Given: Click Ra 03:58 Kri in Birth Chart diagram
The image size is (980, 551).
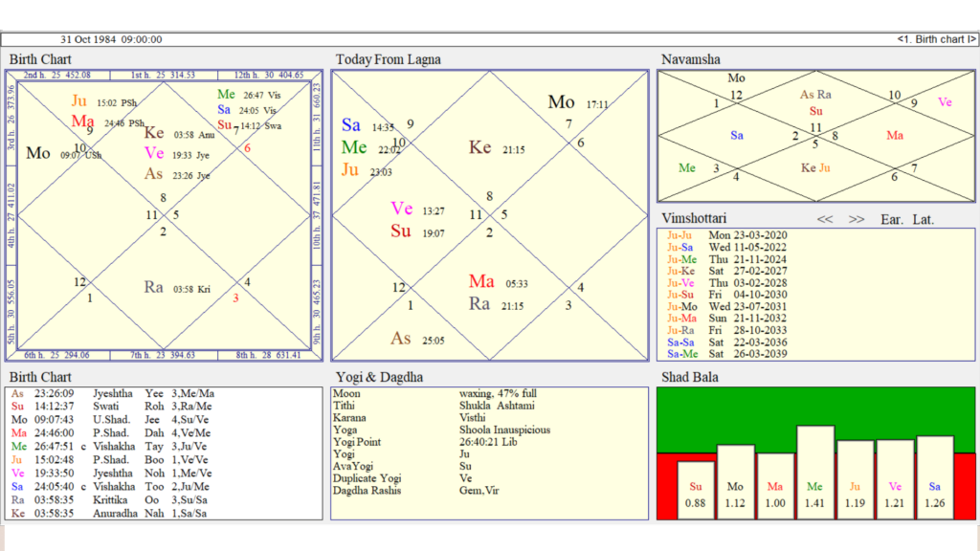Looking at the screenshot, I should pyautogui.click(x=177, y=287).
